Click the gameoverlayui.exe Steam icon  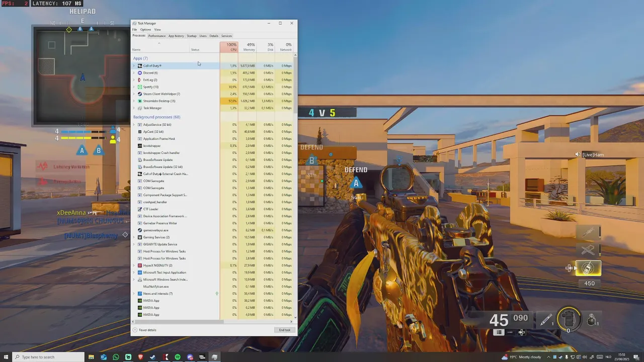click(140, 230)
